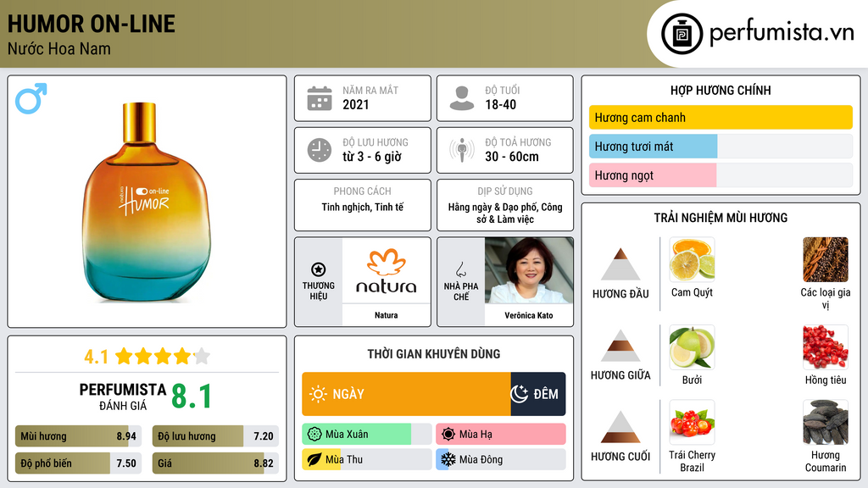Click the Các loại gia vị note image
868x488 pixels.
(826, 259)
